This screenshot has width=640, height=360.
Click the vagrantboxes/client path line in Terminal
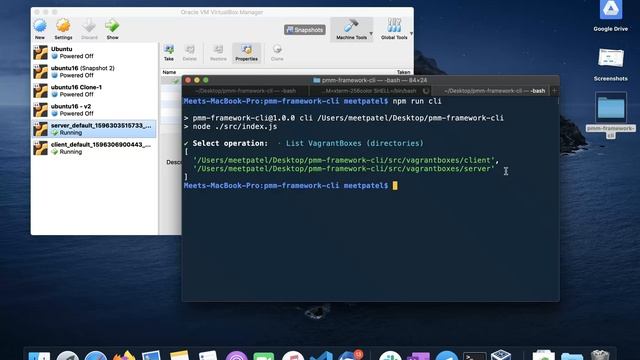click(346, 160)
